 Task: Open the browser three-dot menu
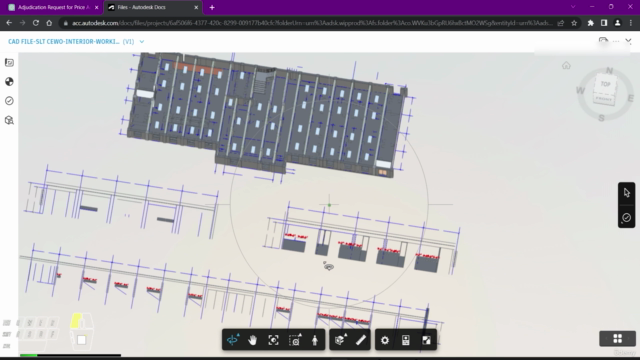tap(631, 23)
